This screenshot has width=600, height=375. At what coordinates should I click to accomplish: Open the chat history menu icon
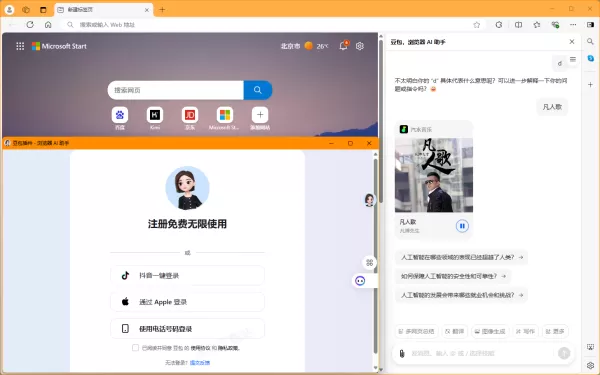573,59
